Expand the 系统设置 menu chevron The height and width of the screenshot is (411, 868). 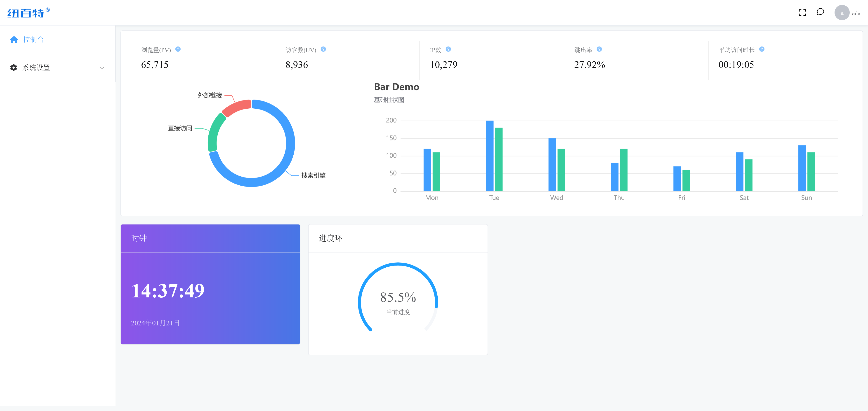102,67
